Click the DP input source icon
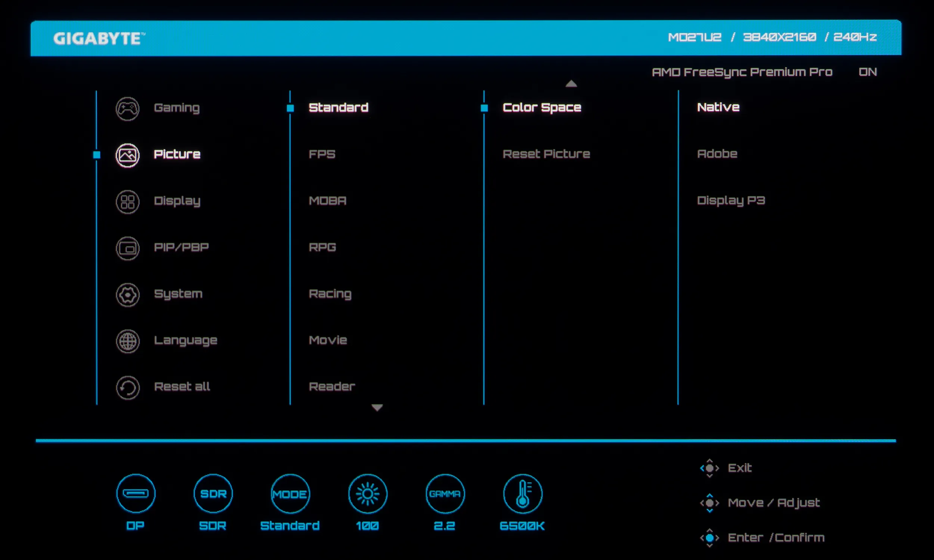This screenshot has width=934, height=560. (x=136, y=494)
